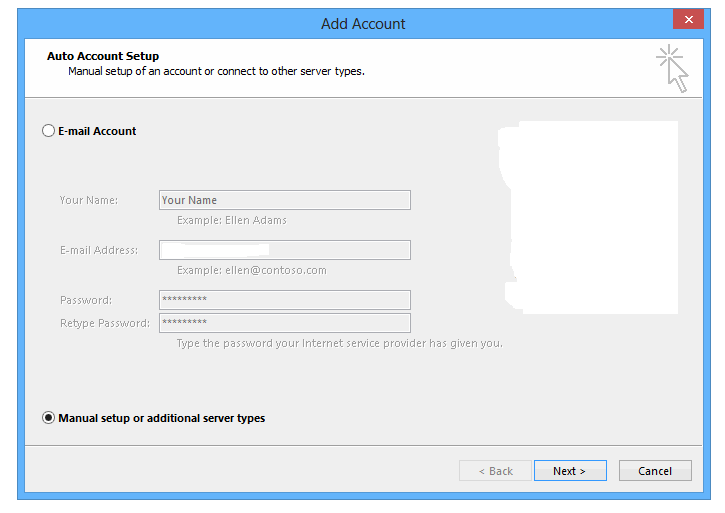The image size is (725, 513).
Task: Click the Example: ellen@contoso.com hint text
Action: coord(252,271)
